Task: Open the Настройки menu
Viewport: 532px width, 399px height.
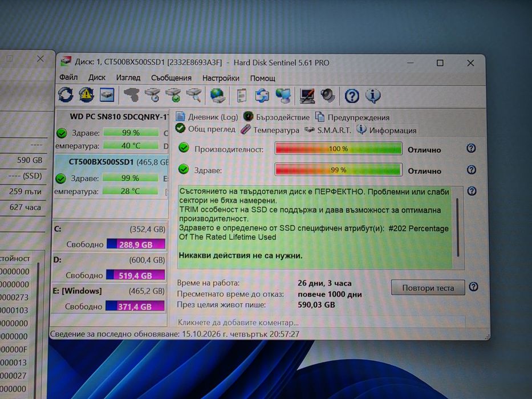Action: [221, 79]
